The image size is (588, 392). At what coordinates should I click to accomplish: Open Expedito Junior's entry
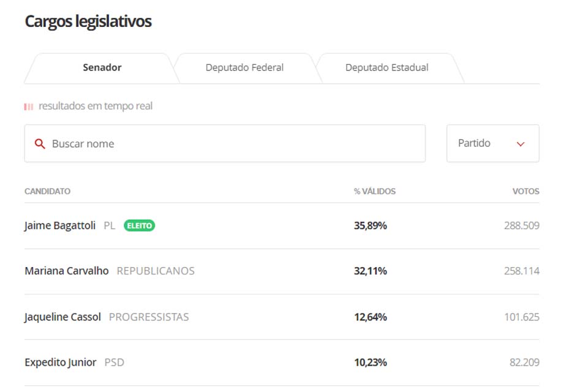coord(60,362)
